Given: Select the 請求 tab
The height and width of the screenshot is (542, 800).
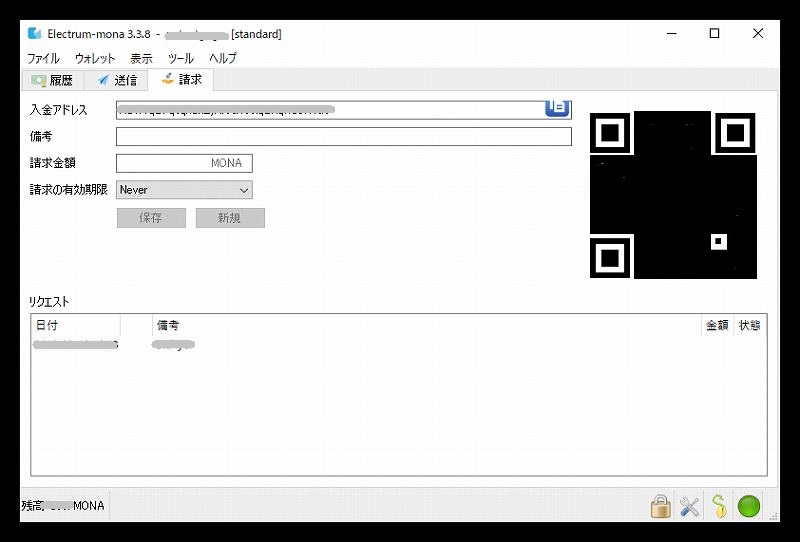Looking at the screenshot, I should tap(181, 79).
